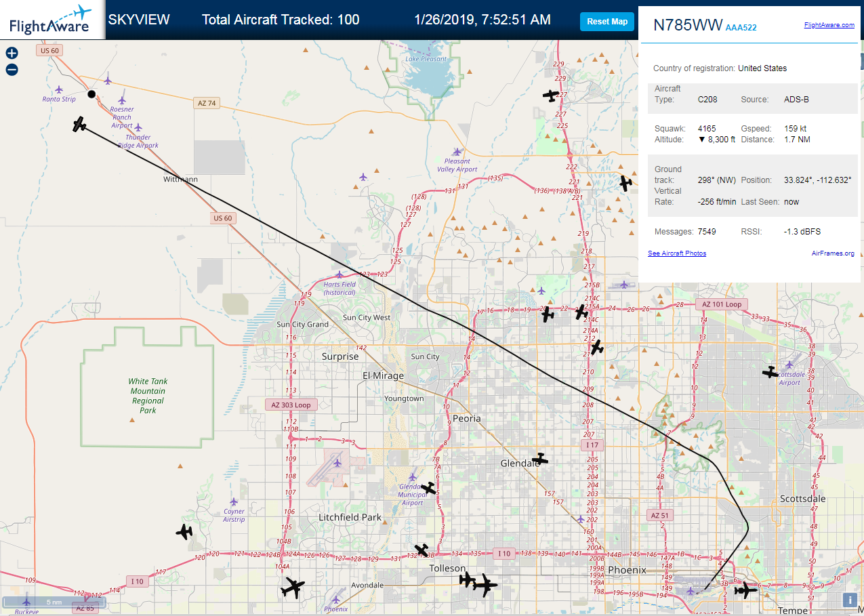Select the aircraft at exit 132 on I-10
This screenshot has width=864, height=616.
[x=421, y=550]
